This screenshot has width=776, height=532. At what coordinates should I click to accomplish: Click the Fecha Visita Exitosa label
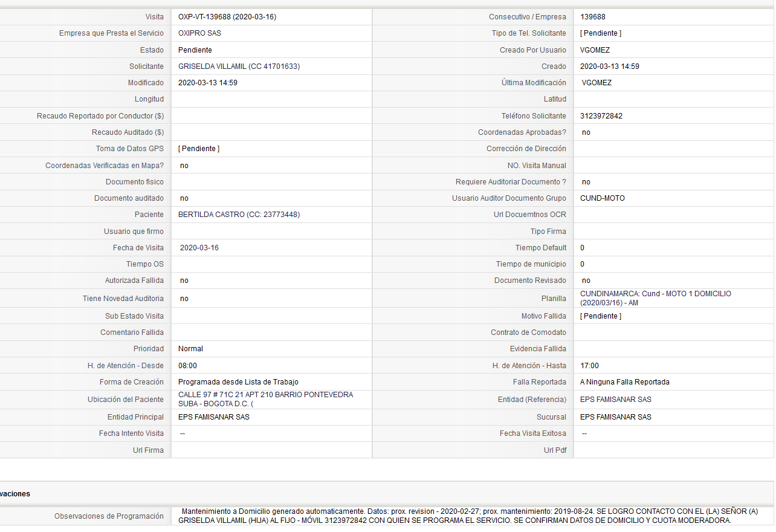pyautogui.click(x=533, y=433)
